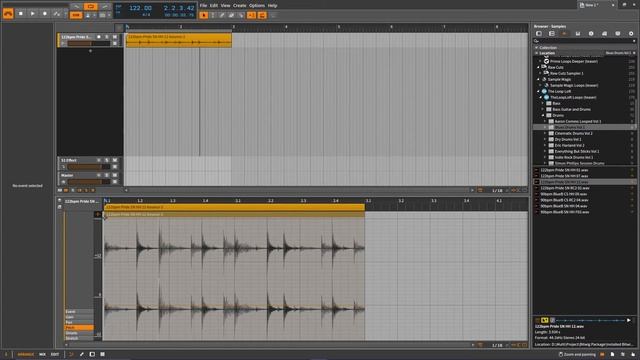Click the detail editor pen icon in footer
This screenshot has height=360, width=640.
[82, 354]
